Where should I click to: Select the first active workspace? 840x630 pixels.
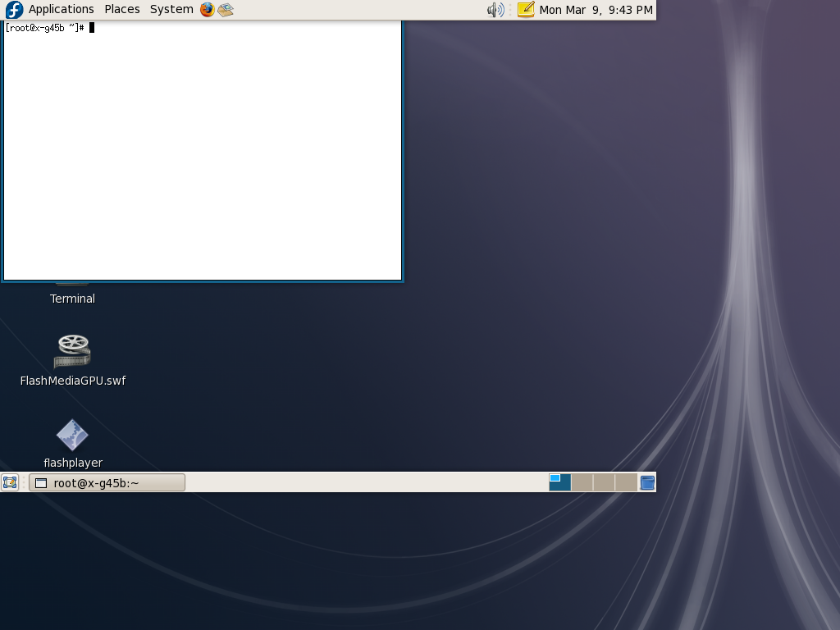tap(559, 482)
